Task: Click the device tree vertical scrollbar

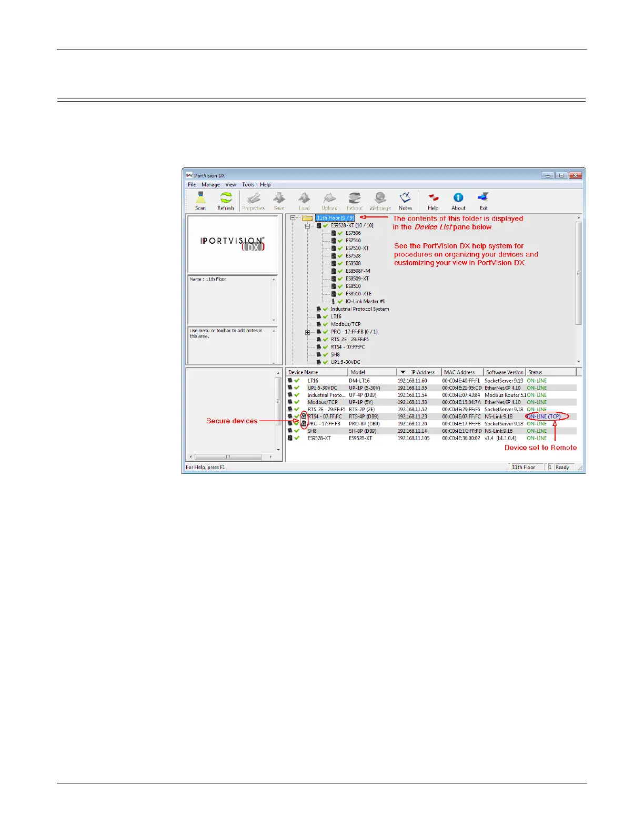Action: pyautogui.click(x=579, y=290)
